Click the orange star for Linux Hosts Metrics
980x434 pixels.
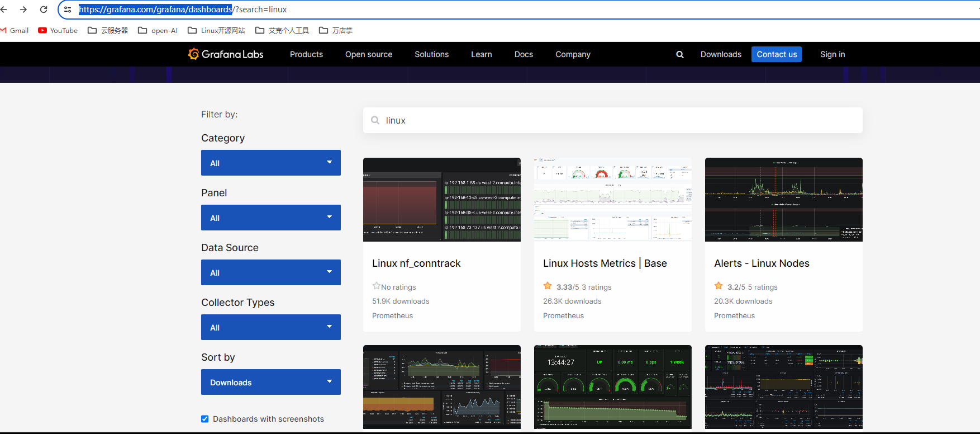pos(548,286)
